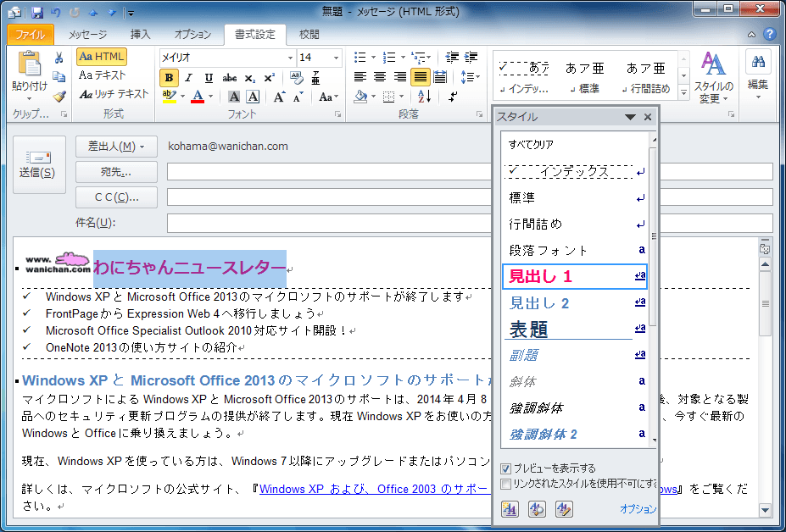Click the character shading A icon

pyautogui.click(x=233, y=97)
